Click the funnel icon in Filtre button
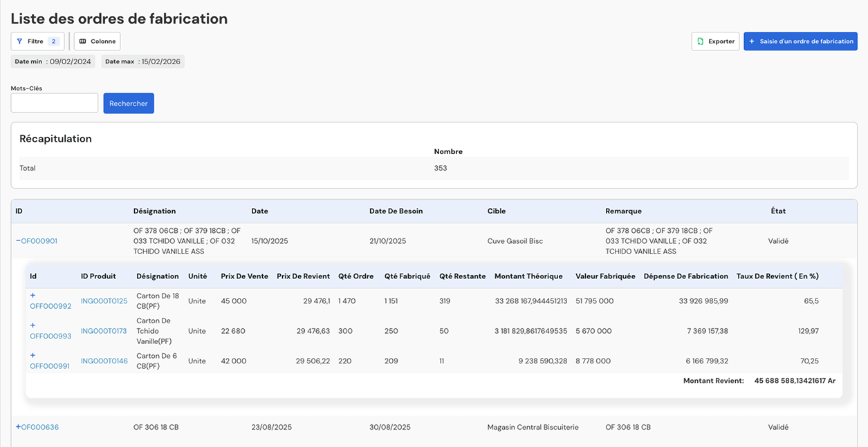The height and width of the screenshot is (447, 868). (19, 41)
